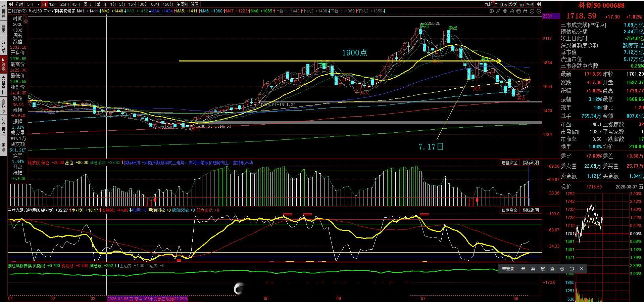Open 首页 home tab in left sidebar
644x302 pixels.
point(3,29)
